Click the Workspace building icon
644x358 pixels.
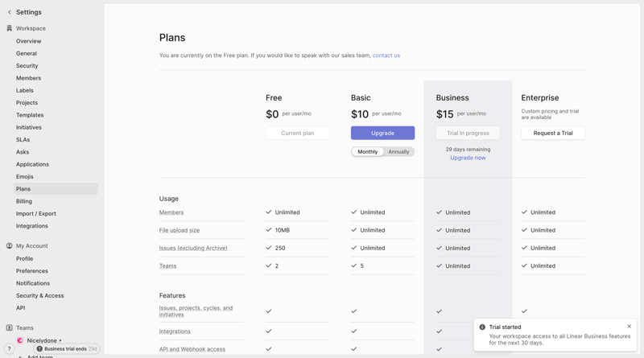coord(10,28)
